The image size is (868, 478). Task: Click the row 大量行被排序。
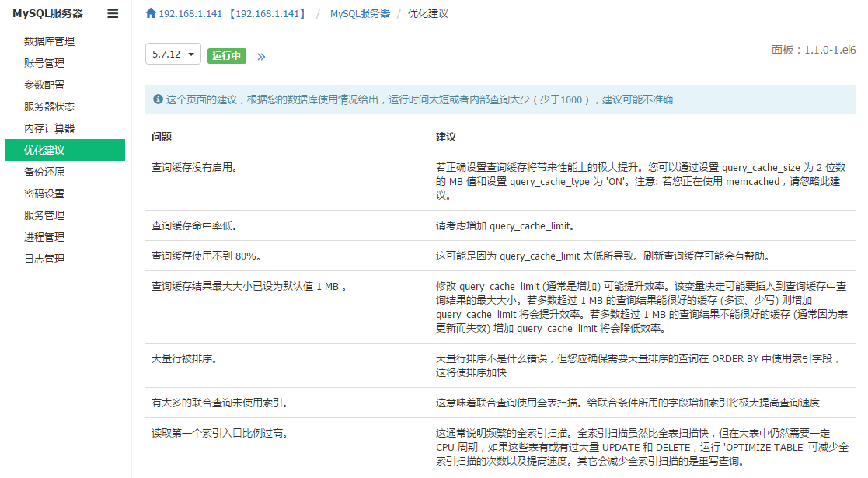click(x=500, y=365)
